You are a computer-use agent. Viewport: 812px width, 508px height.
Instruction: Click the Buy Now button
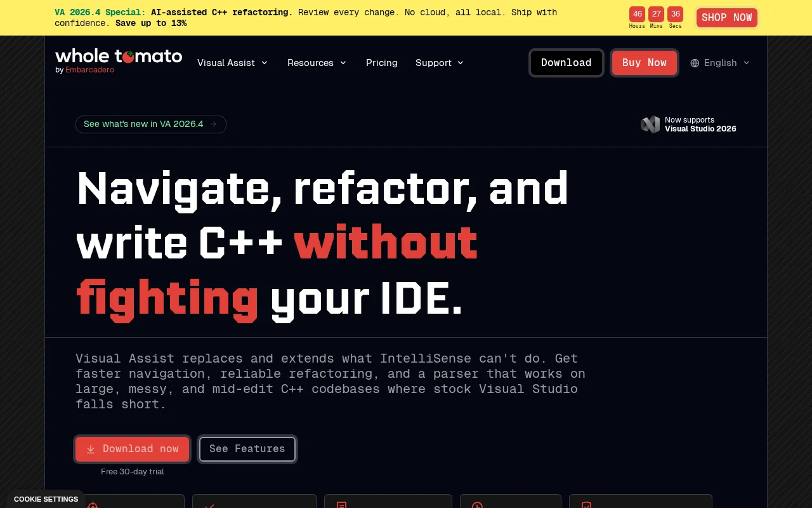point(645,63)
